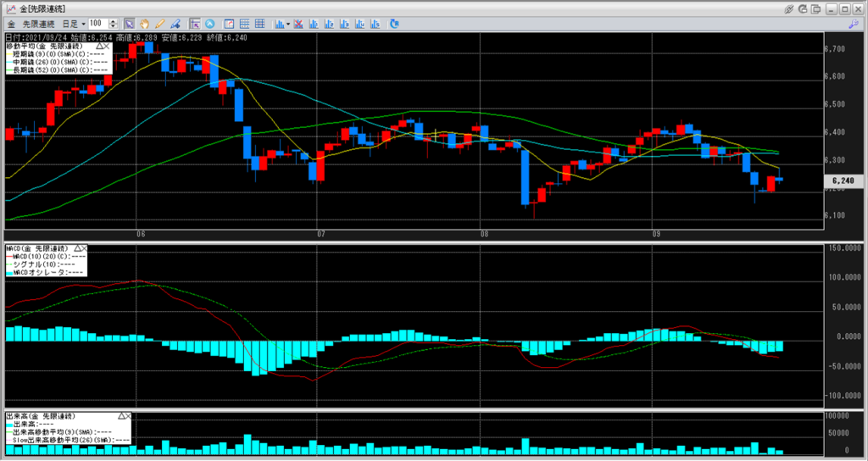Minimize the 金[先限連続] chart window
Viewport: 868px width, 461px height.
point(832,8)
